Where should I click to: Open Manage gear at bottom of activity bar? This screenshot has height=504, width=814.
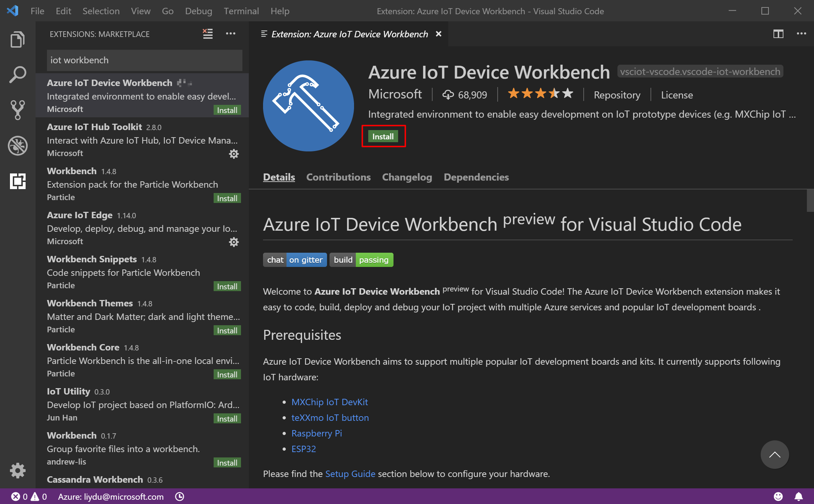pyautogui.click(x=17, y=470)
